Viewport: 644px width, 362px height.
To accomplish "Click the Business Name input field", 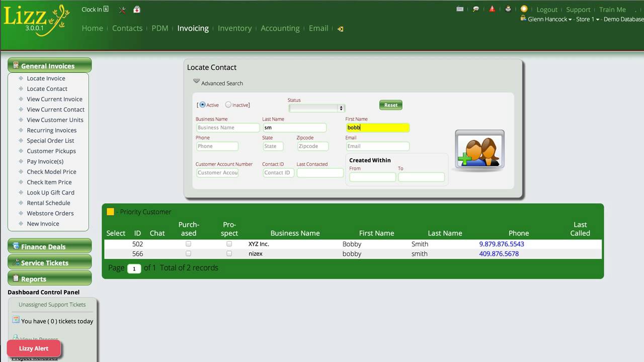I will (227, 128).
